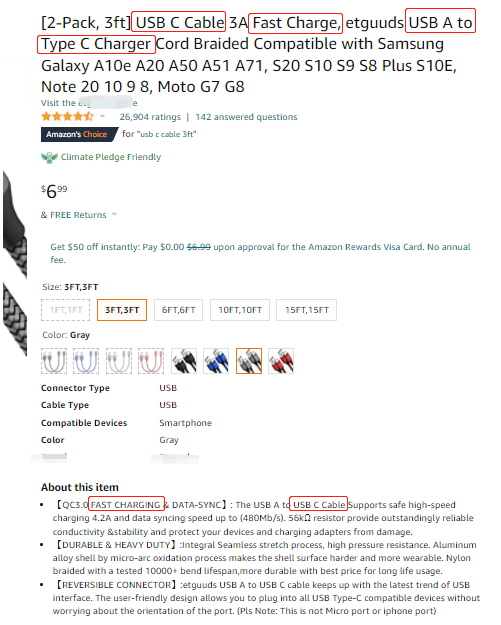Choose the 10FT,10FT size option

point(240,310)
